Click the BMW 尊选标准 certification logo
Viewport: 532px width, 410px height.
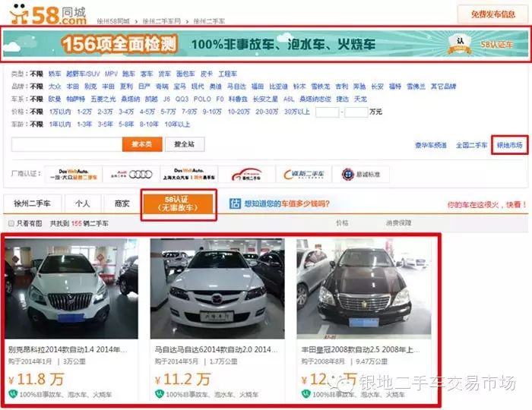point(361,175)
